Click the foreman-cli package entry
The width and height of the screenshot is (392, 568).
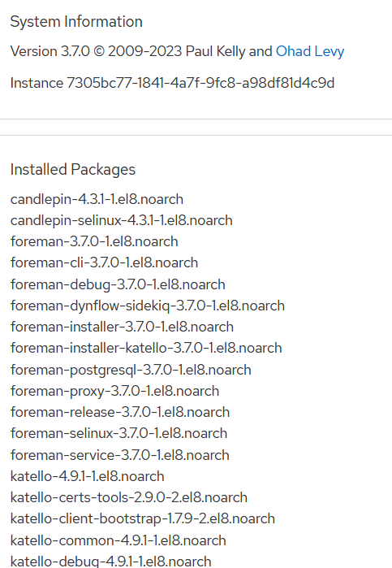[x=104, y=262]
